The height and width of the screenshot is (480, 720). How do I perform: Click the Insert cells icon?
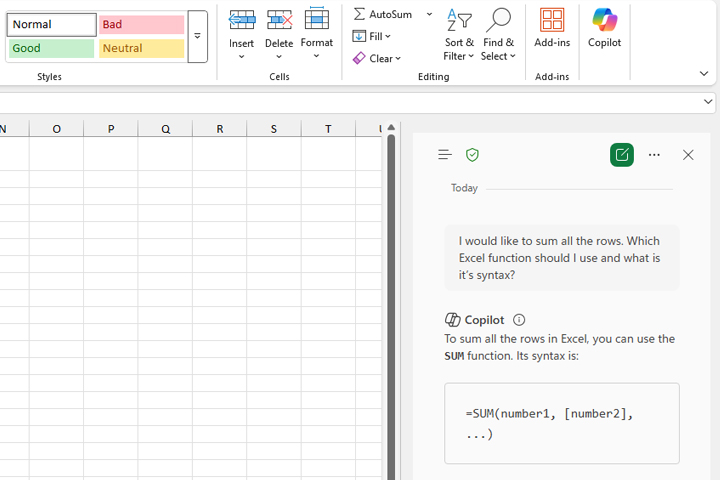pyautogui.click(x=241, y=20)
